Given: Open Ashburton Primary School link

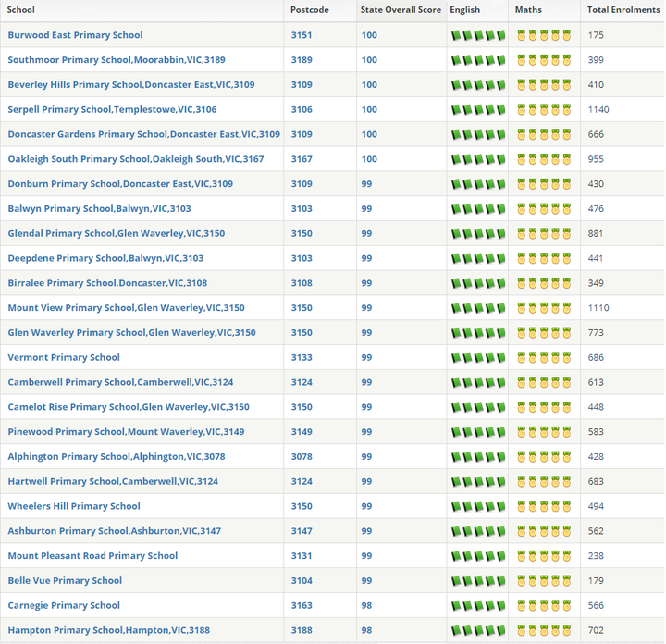Looking at the screenshot, I should 115,530.
